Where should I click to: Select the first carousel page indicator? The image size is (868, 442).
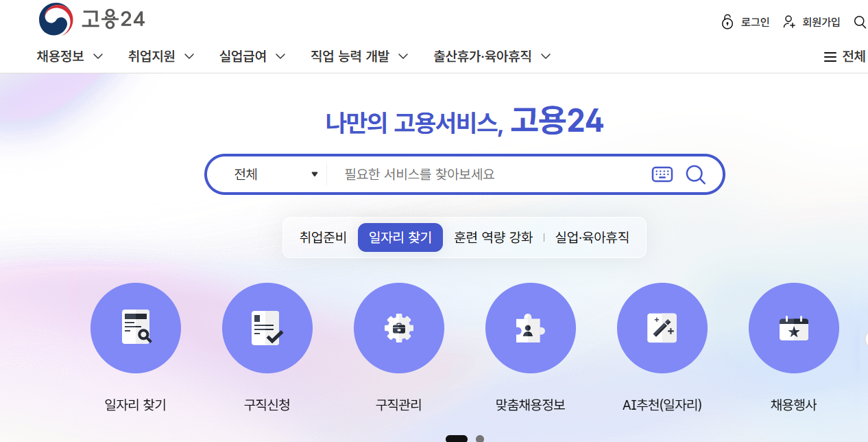(x=457, y=439)
